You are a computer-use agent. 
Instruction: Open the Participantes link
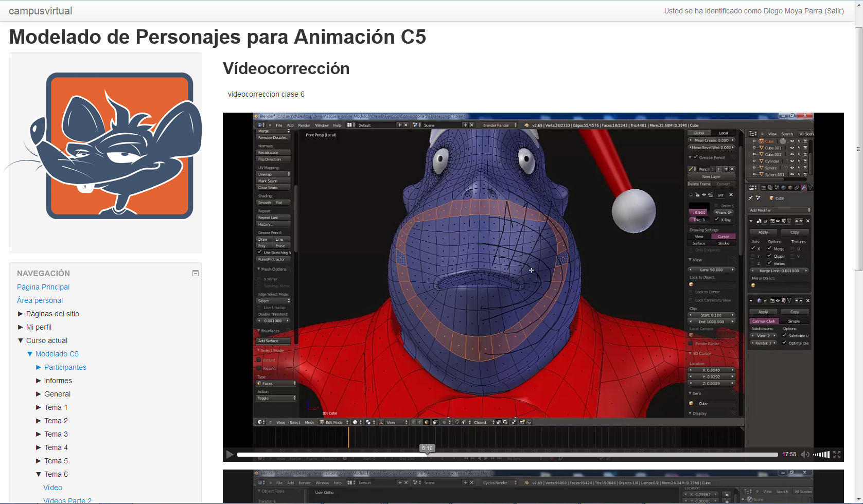65,367
